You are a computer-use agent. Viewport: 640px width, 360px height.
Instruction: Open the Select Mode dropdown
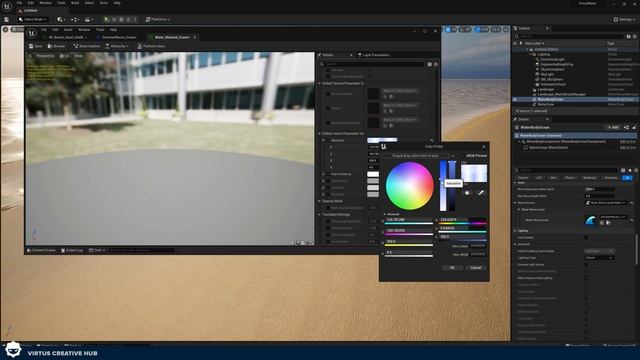pyautogui.click(x=32, y=19)
